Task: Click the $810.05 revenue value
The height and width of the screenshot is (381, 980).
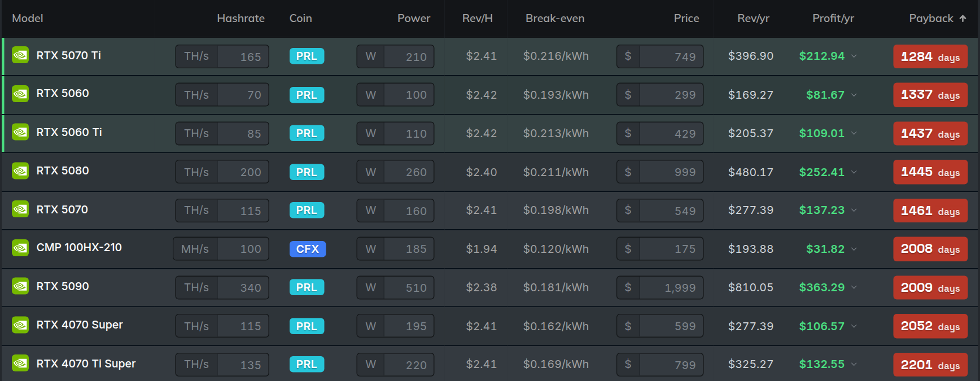Action: [x=751, y=287]
